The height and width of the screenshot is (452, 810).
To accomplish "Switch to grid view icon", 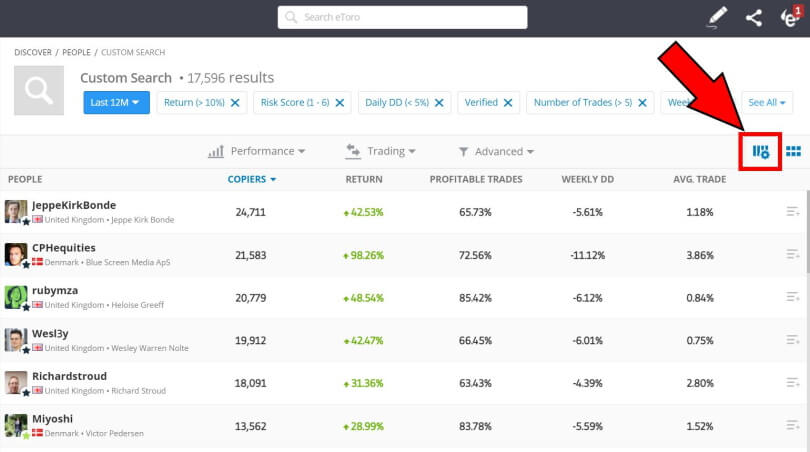I will pyautogui.click(x=793, y=151).
